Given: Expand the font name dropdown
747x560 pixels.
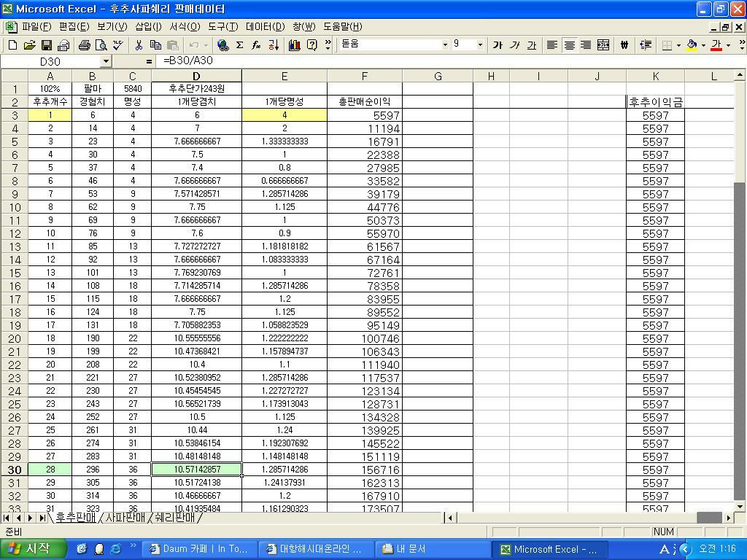Looking at the screenshot, I should click(445, 44).
